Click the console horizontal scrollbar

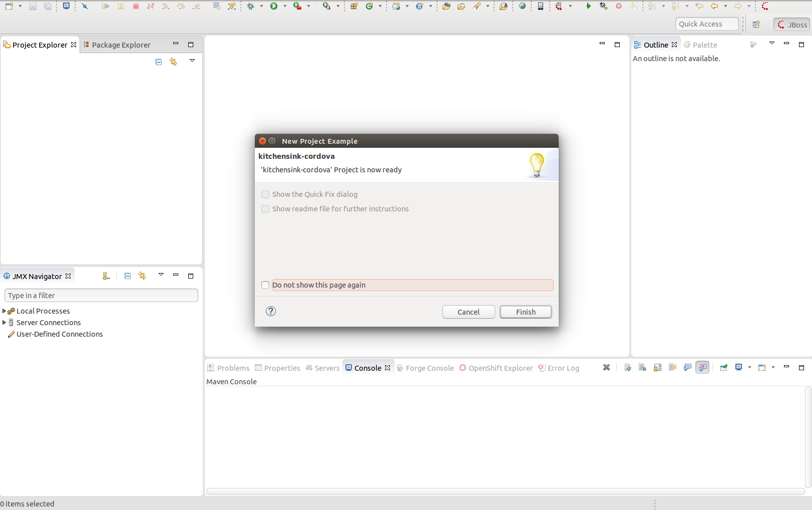point(505,491)
